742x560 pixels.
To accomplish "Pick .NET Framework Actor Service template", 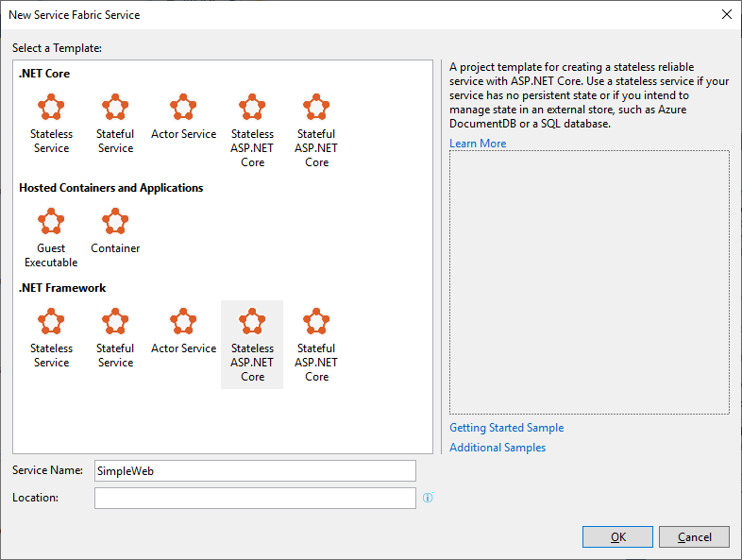I will 183,331.
